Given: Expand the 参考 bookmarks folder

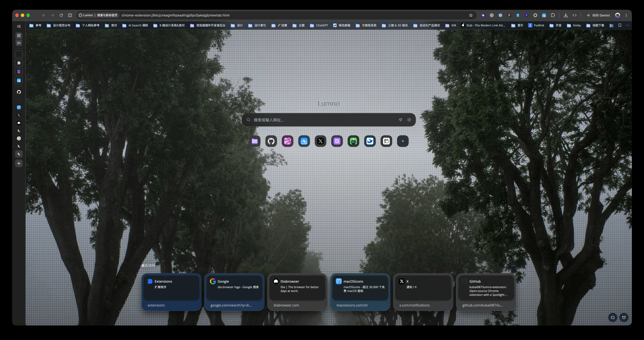Looking at the screenshot, I should coord(35,25).
